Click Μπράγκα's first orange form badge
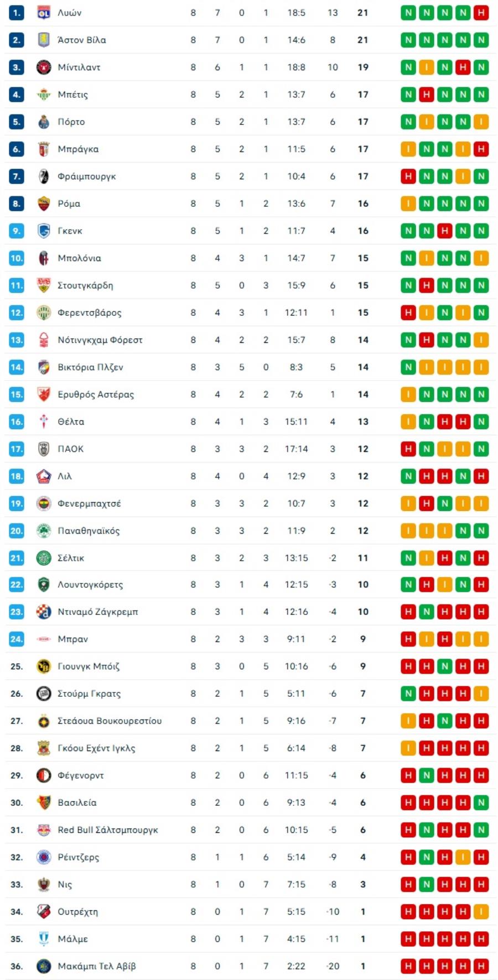The width and height of the screenshot is (498, 980). point(408,149)
